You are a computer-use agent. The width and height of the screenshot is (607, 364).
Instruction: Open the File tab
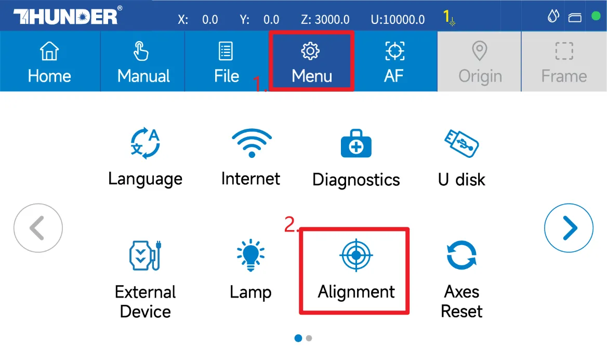coord(227,62)
